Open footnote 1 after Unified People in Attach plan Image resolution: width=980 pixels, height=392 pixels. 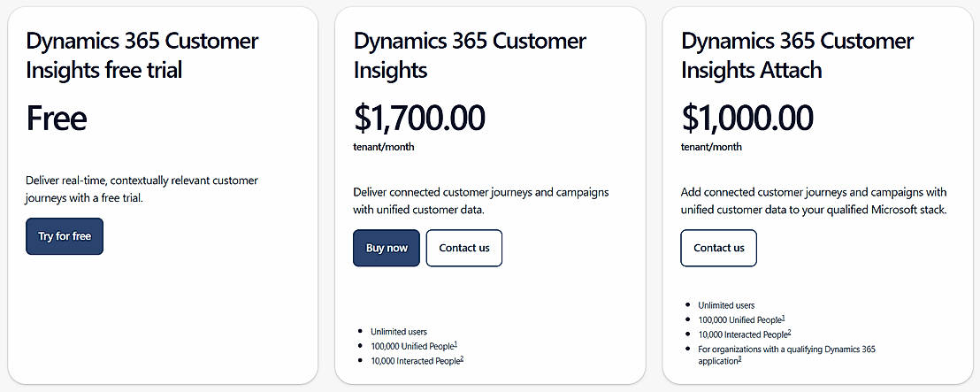point(783,317)
